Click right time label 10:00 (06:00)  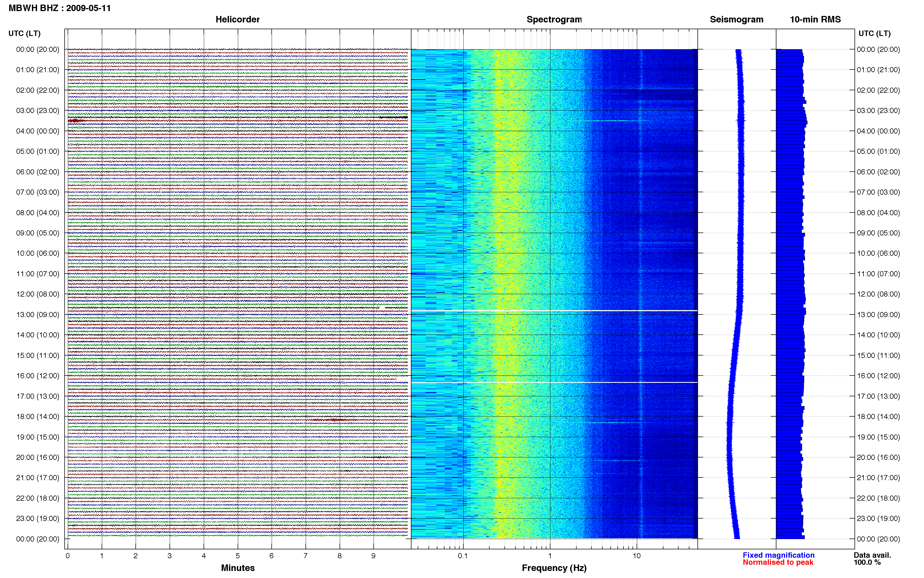pyautogui.click(x=878, y=253)
